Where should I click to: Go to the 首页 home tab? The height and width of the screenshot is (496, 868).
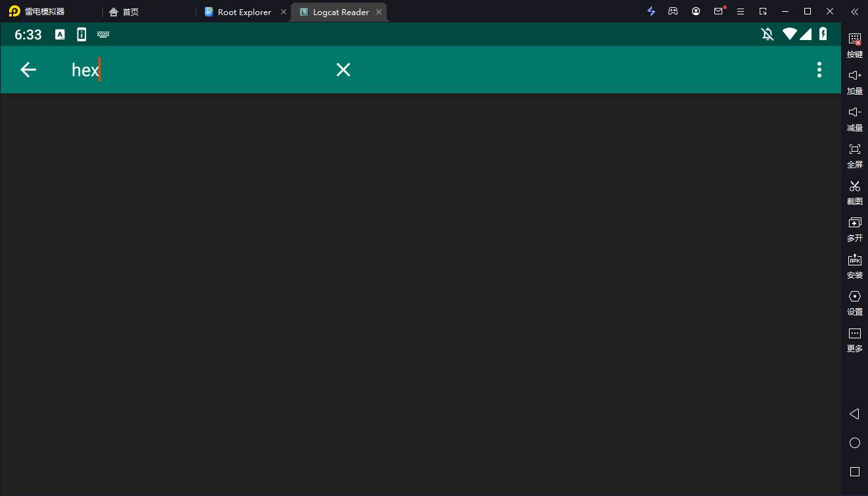coord(124,11)
